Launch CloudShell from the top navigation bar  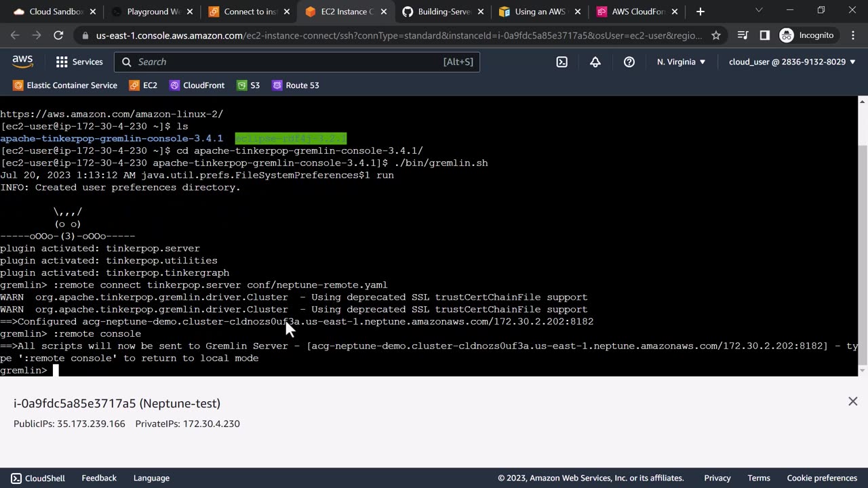coord(562,62)
